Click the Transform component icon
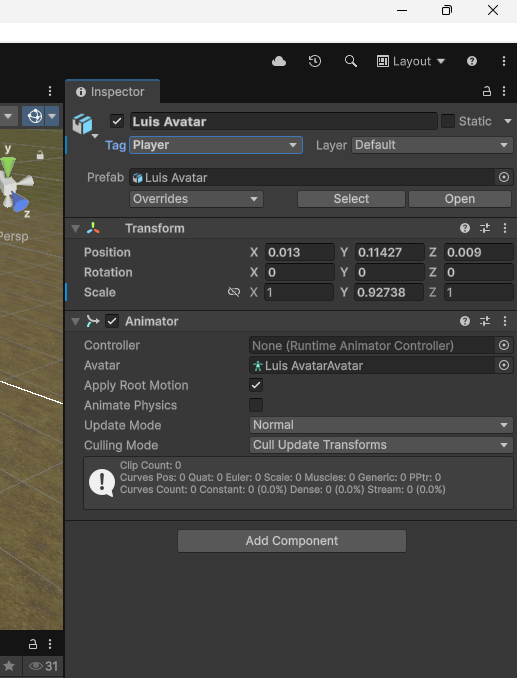517x678 pixels. (93, 228)
